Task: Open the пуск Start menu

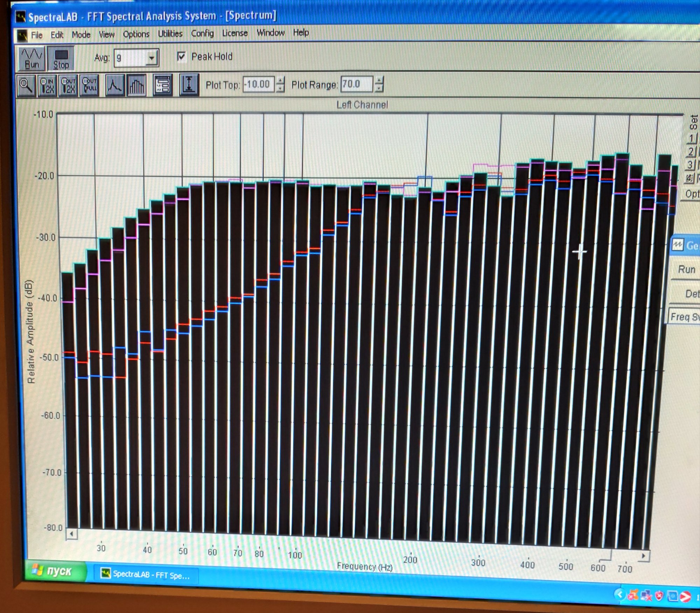Action: pos(57,571)
